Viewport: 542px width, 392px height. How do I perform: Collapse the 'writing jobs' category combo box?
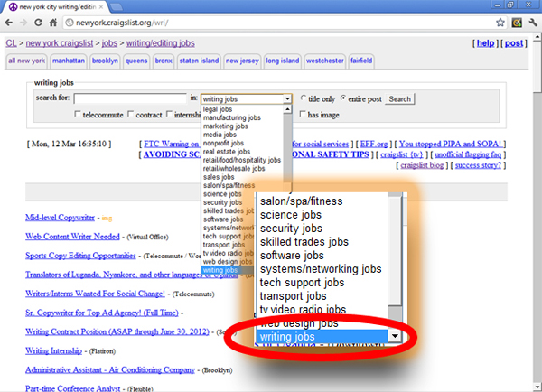pyautogui.click(x=247, y=99)
